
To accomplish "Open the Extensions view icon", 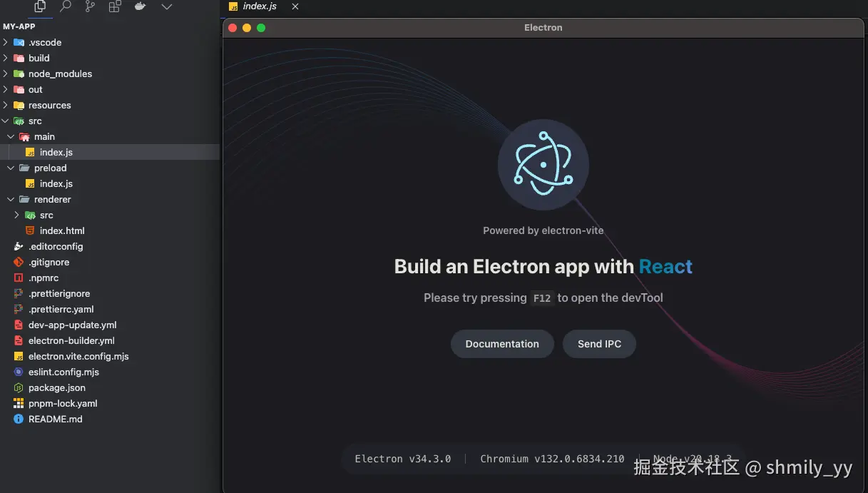I will click(115, 6).
